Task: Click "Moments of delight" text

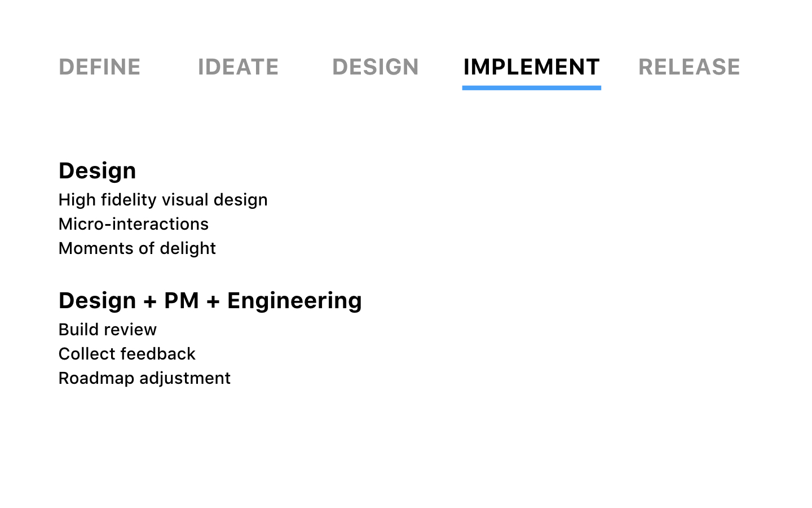Action: (137, 248)
